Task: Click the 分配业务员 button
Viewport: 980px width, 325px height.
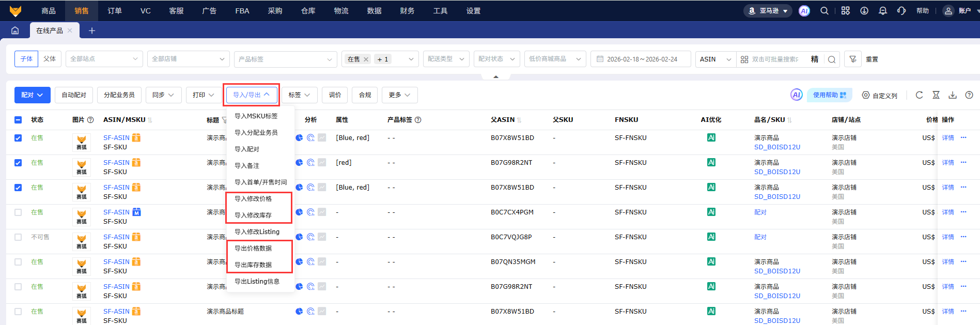Action: tap(119, 95)
